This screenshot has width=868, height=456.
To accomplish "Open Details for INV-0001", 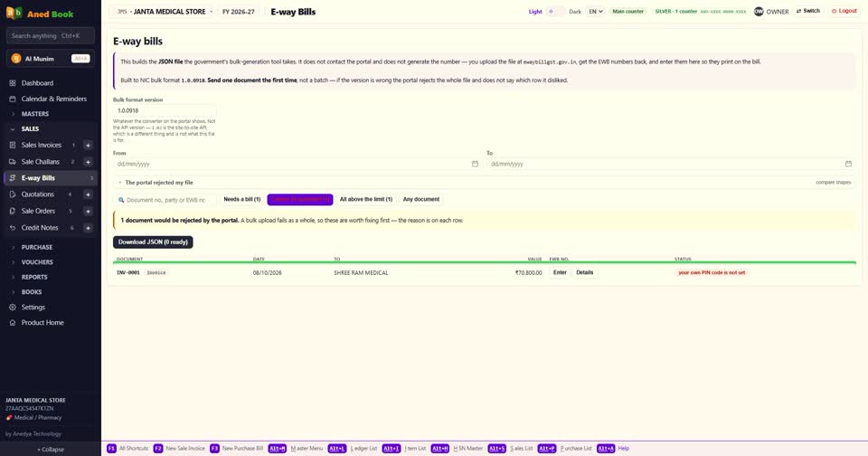I will pos(585,272).
